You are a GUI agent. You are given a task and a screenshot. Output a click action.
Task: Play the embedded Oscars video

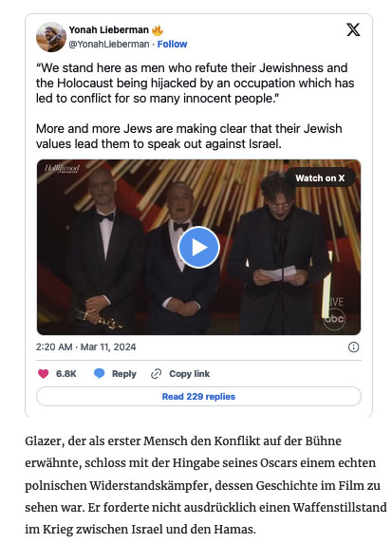pyautogui.click(x=198, y=247)
